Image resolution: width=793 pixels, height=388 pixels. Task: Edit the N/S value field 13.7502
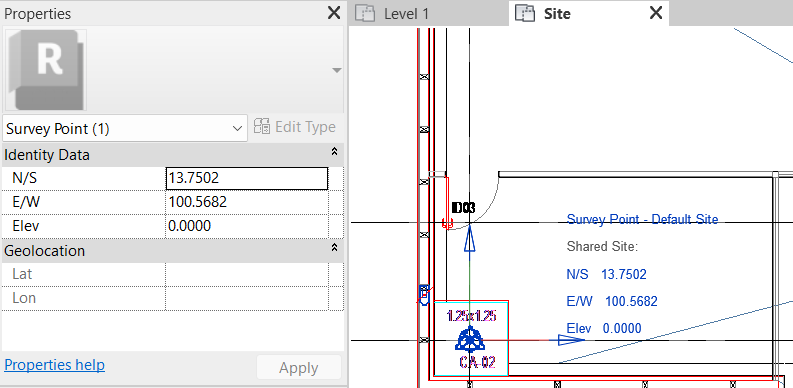247,179
